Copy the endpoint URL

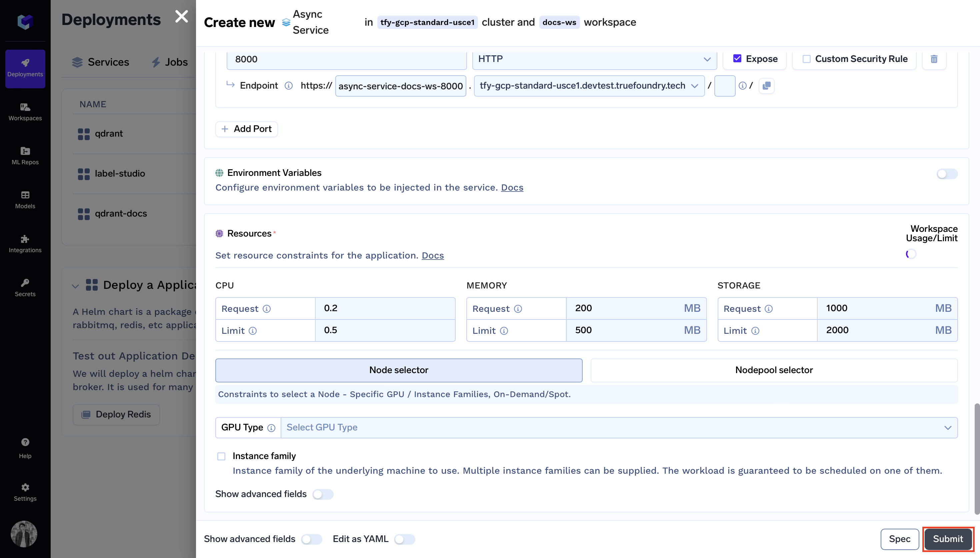(766, 86)
